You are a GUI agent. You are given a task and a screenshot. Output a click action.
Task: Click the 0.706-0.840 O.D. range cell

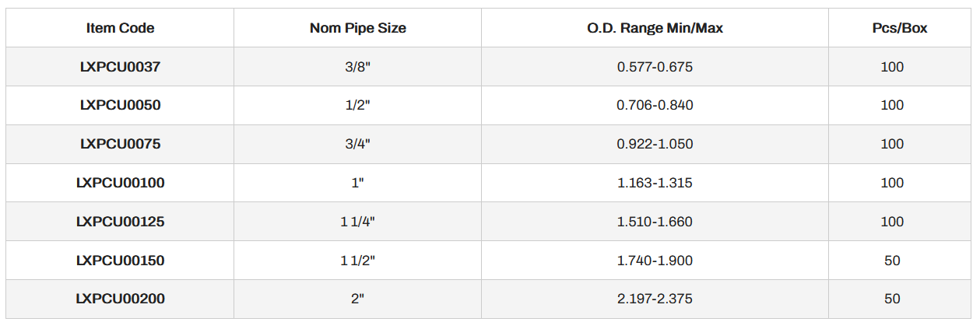pyautogui.click(x=655, y=105)
